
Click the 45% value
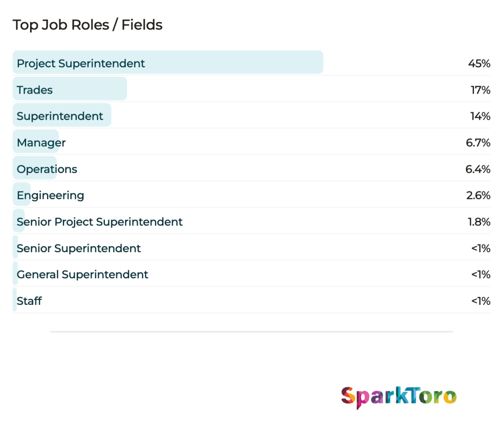pos(479,64)
